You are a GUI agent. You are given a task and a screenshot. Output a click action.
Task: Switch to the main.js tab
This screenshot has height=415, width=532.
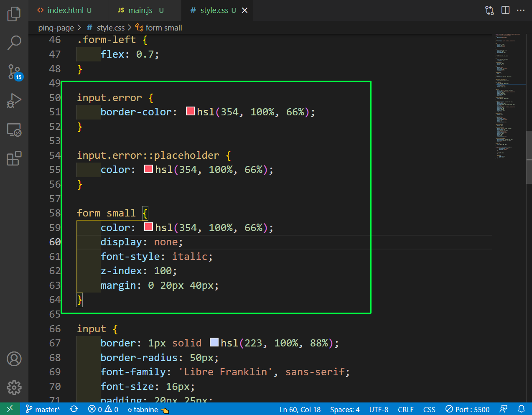click(140, 10)
